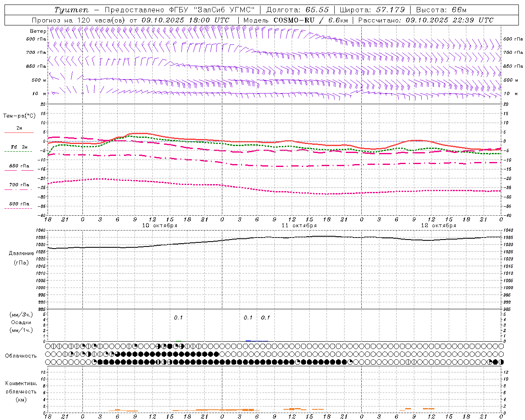525x420 pixels.
Task: Click the provider text ФГБУ "ЗапСиб УГМС"
Action: coord(212,10)
